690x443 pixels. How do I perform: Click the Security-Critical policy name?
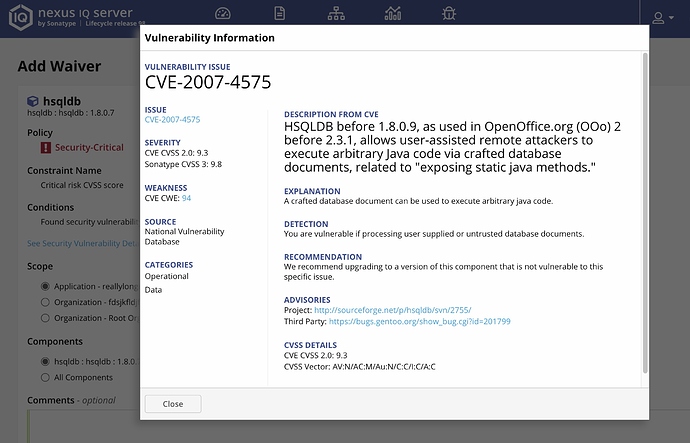point(89,147)
